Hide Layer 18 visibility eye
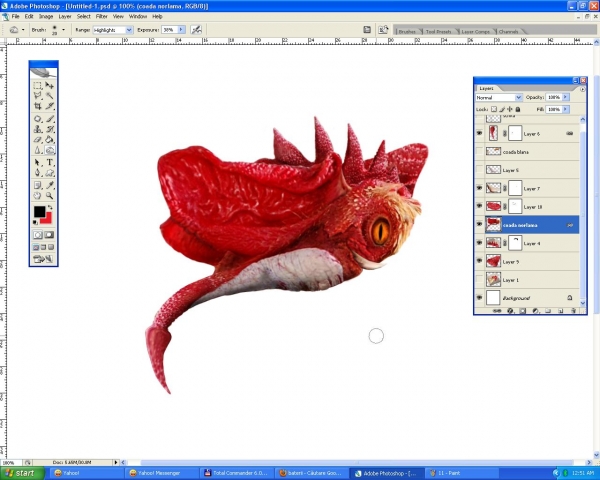 479,206
